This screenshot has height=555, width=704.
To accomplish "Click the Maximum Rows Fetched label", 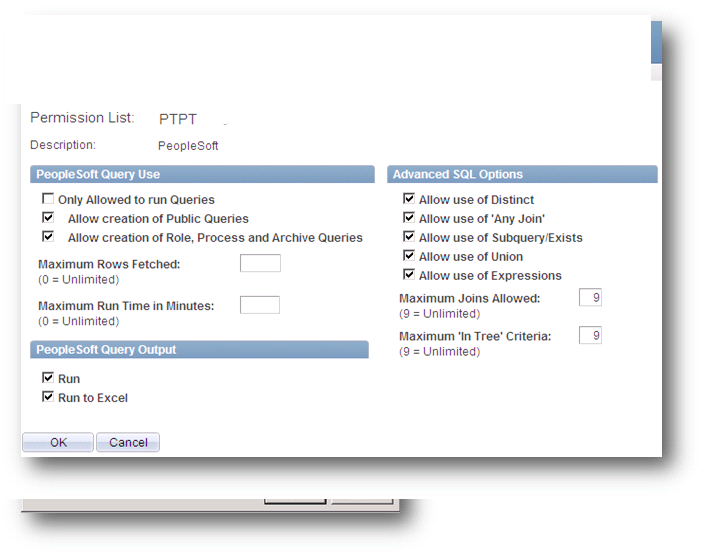I will [109, 264].
